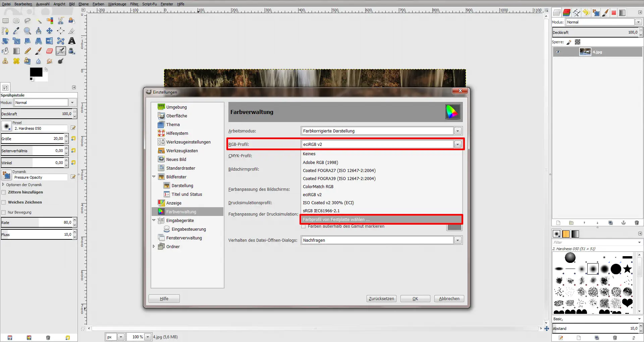This screenshot has height=342, width=644.
Task: Check Weiches Zeichnen option
Action: coord(4,202)
